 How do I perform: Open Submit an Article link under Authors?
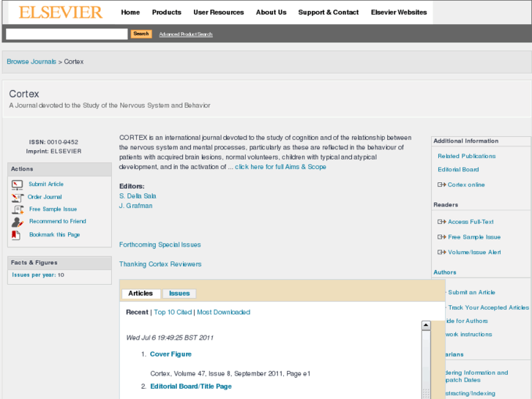471,292
